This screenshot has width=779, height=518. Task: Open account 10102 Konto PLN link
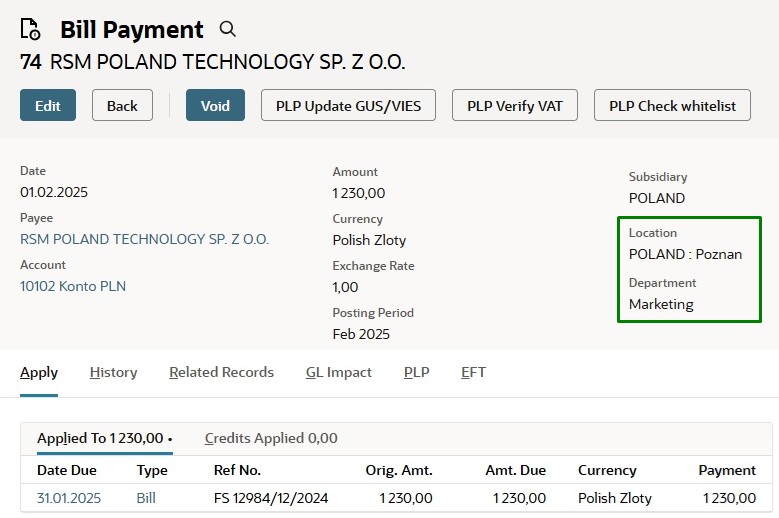tap(73, 286)
